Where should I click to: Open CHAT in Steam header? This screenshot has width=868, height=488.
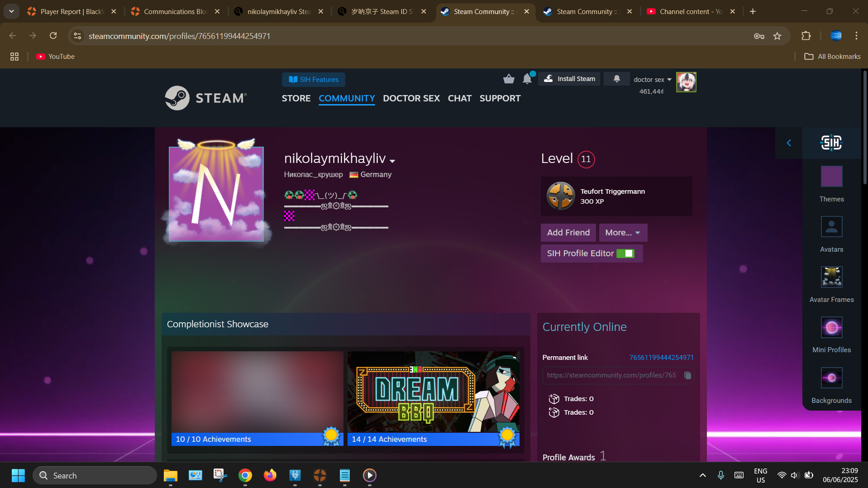(x=459, y=98)
